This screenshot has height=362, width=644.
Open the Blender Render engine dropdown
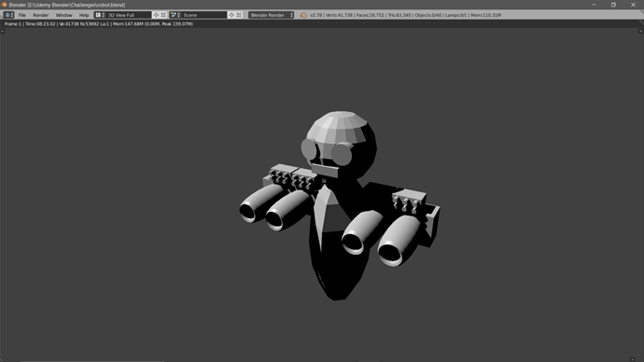tap(271, 15)
